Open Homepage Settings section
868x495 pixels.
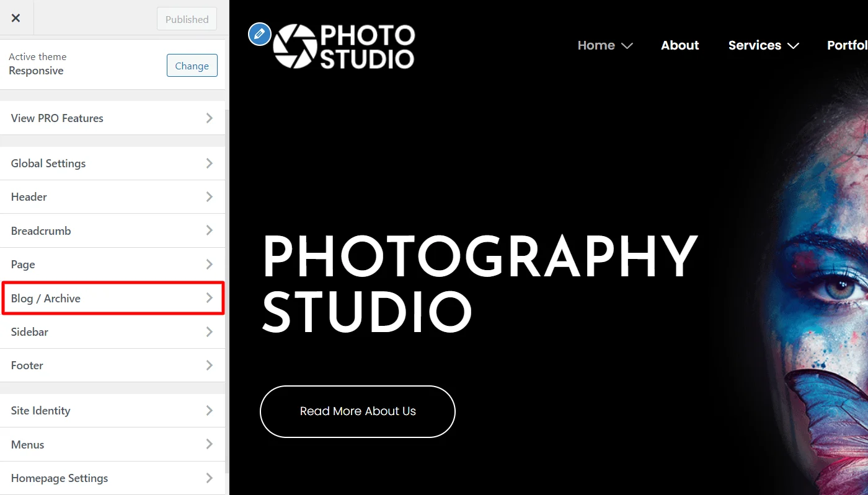pos(112,478)
